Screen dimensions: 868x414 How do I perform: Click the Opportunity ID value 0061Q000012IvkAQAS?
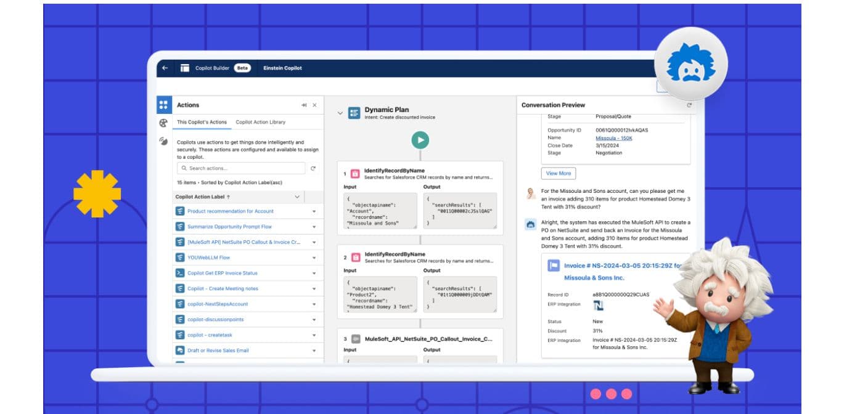[622, 131]
